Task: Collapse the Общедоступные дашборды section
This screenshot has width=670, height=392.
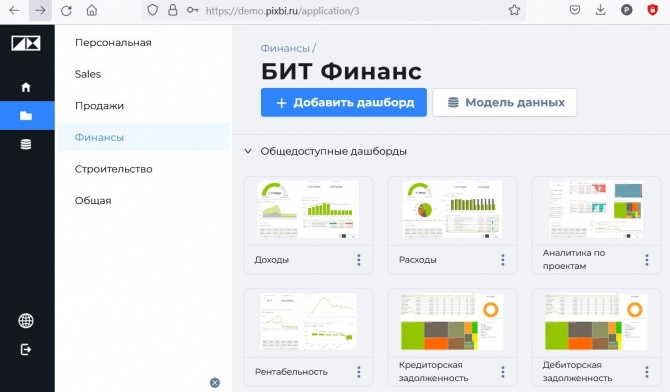Action: (x=248, y=151)
